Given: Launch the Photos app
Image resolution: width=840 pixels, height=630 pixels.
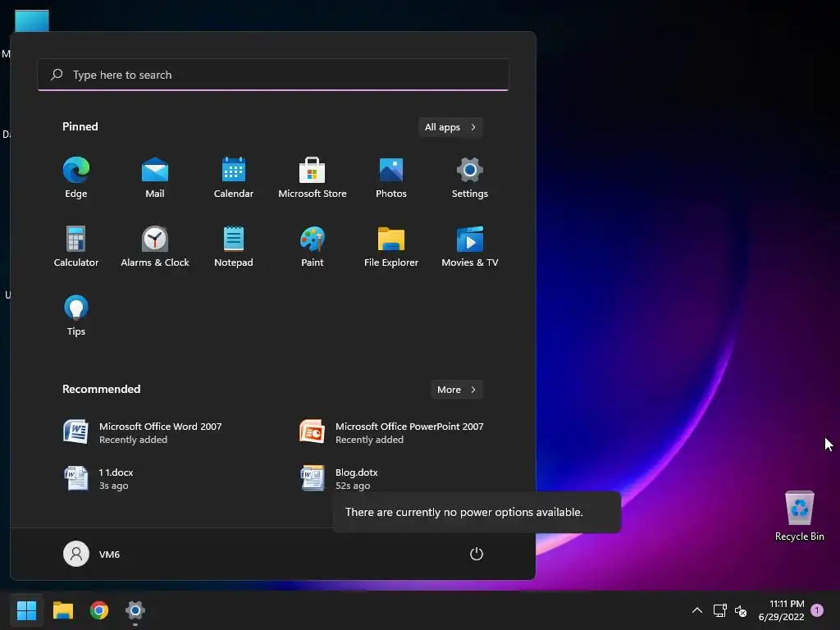Looking at the screenshot, I should coord(391,178).
